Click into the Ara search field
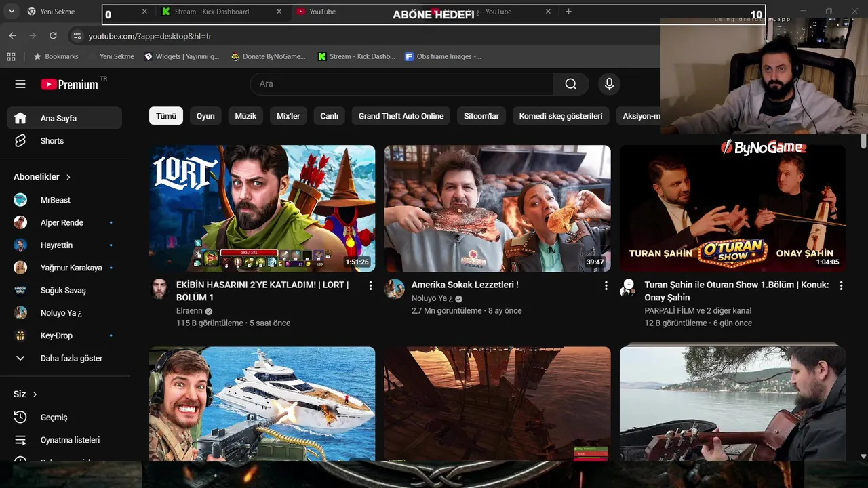868x488 pixels. click(401, 84)
